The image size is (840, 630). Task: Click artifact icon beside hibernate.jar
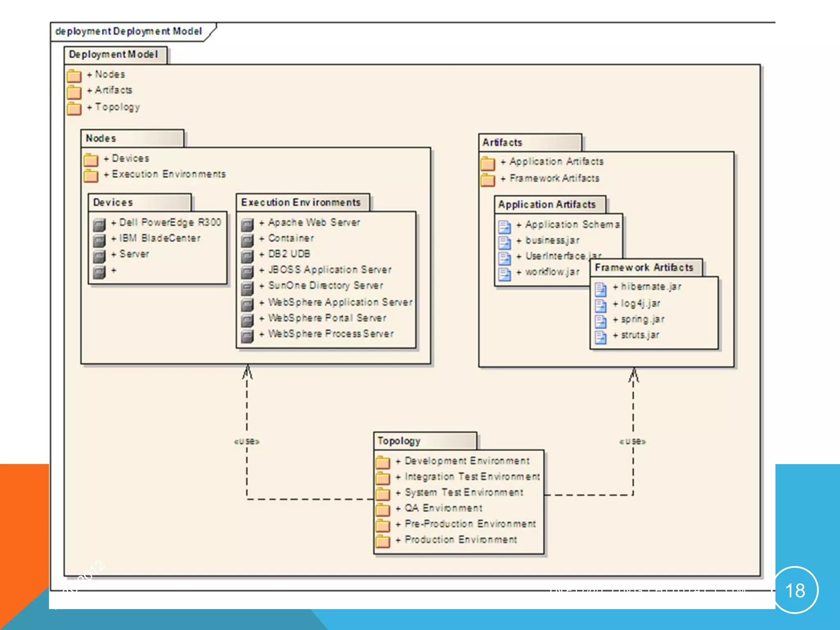pyautogui.click(x=600, y=289)
